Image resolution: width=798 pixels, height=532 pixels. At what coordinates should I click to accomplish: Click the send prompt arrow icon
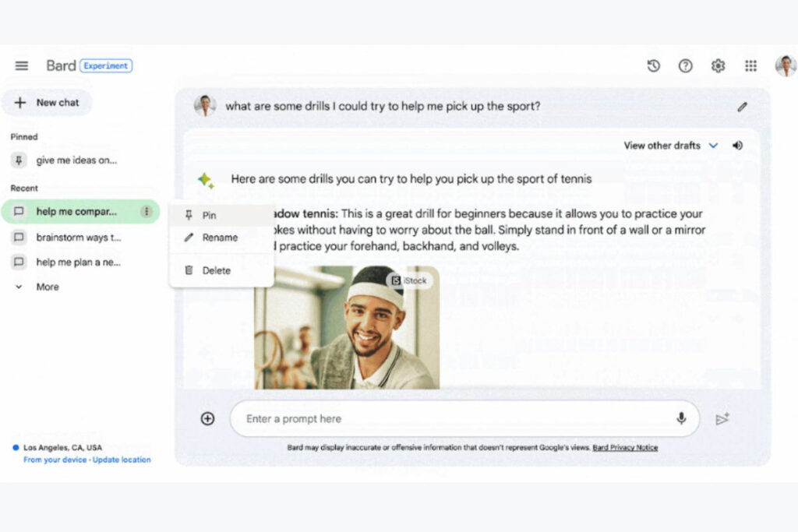pyautogui.click(x=722, y=419)
